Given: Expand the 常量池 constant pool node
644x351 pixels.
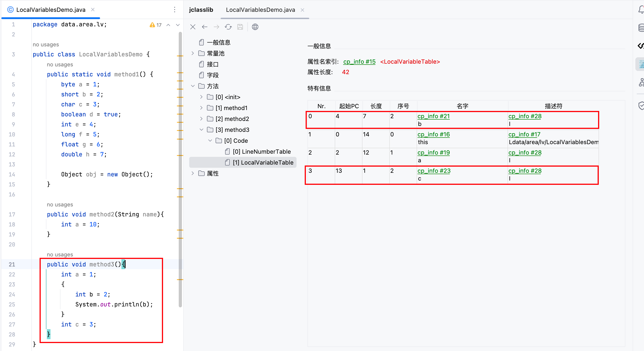Looking at the screenshot, I should click(x=193, y=53).
